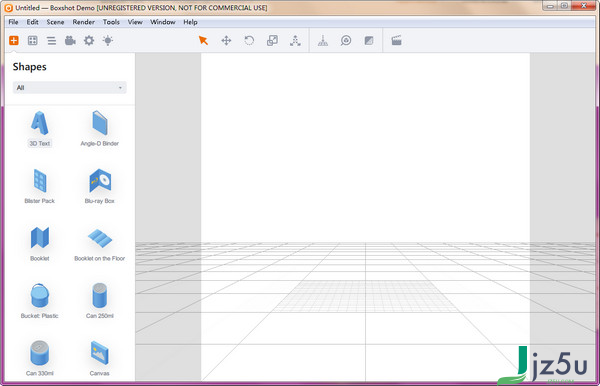The height and width of the screenshot is (386, 600).
Task: Open the Help menu
Action: [190, 22]
